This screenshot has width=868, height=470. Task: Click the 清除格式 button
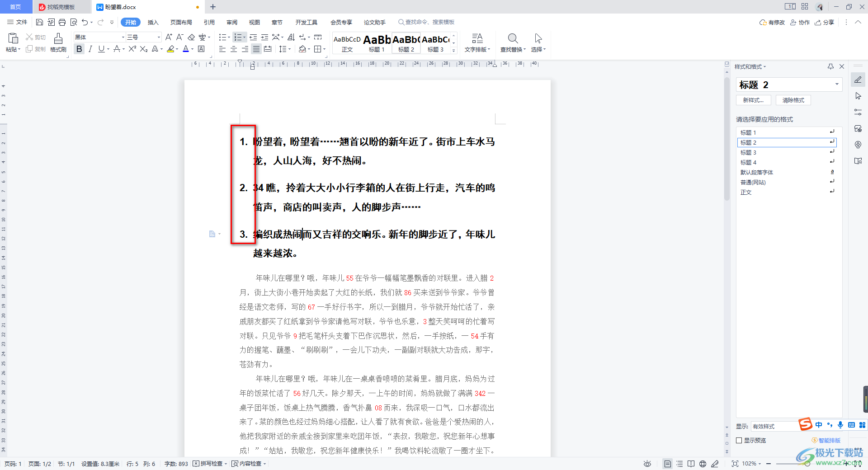(x=793, y=100)
